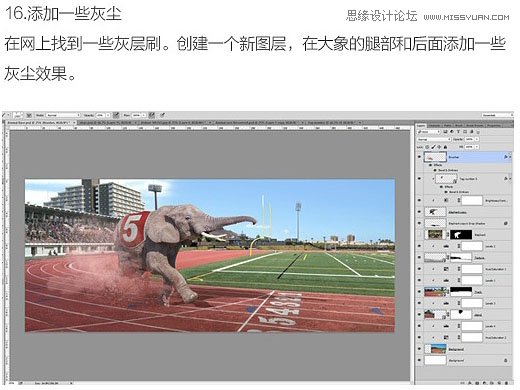
Task: Click the add layer style fx icon
Action: (470, 383)
